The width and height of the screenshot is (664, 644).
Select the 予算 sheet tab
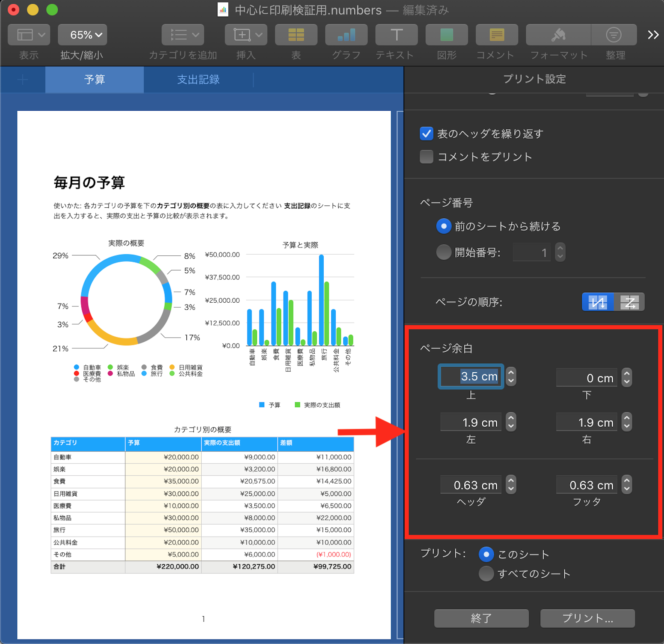click(x=95, y=80)
